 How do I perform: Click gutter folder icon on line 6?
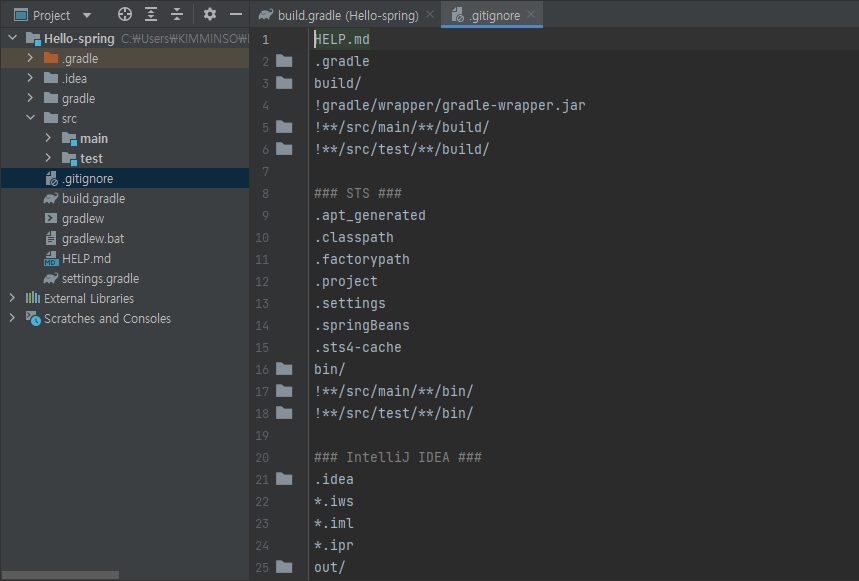click(x=284, y=148)
